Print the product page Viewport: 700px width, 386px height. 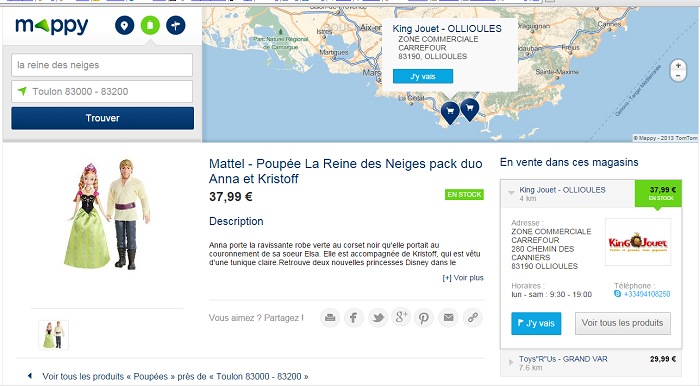[330, 318]
